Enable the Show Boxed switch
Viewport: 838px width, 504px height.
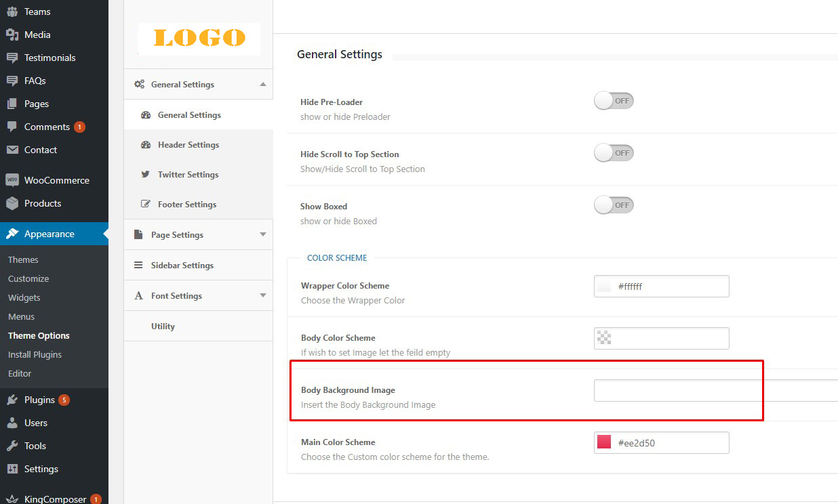coord(614,205)
